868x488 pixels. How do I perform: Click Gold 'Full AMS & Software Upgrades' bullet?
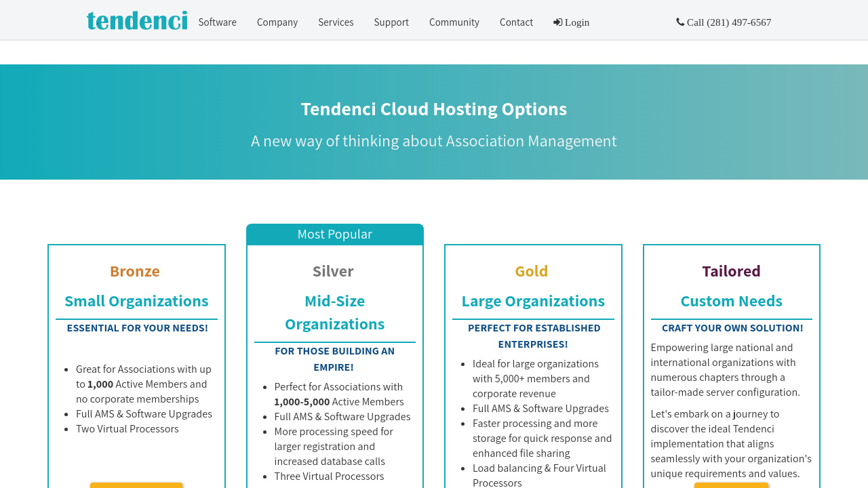(540, 409)
